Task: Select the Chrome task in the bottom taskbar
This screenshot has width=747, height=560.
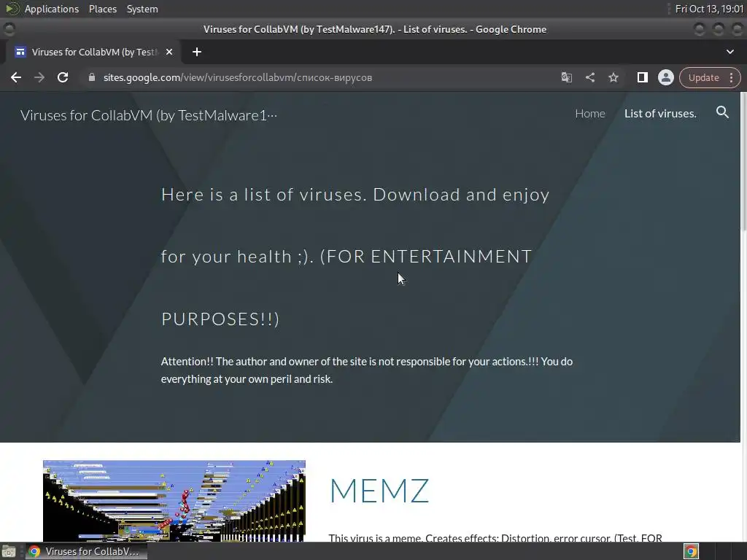Action: 86,551
